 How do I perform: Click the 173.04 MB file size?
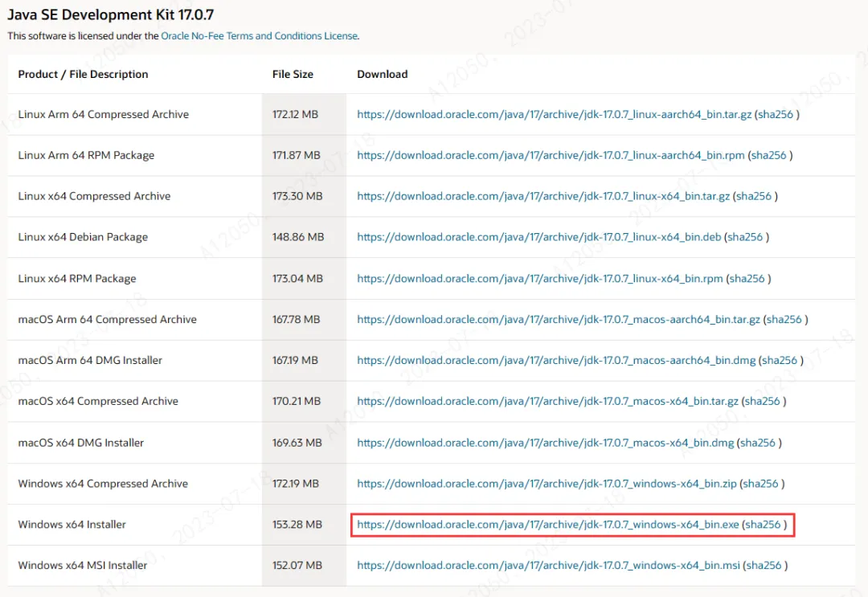tap(297, 279)
